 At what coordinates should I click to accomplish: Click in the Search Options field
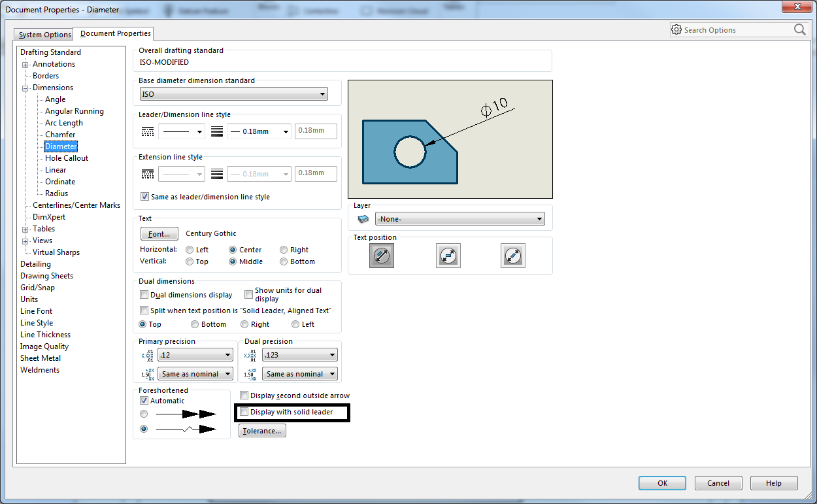[x=735, y=30]
